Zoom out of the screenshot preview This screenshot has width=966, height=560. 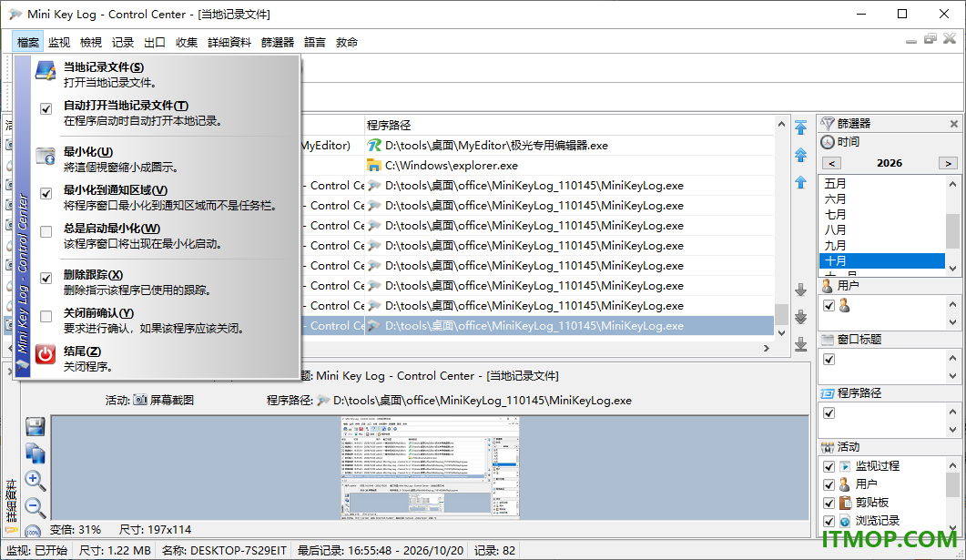pyautogui.click(x=36, y=507)
